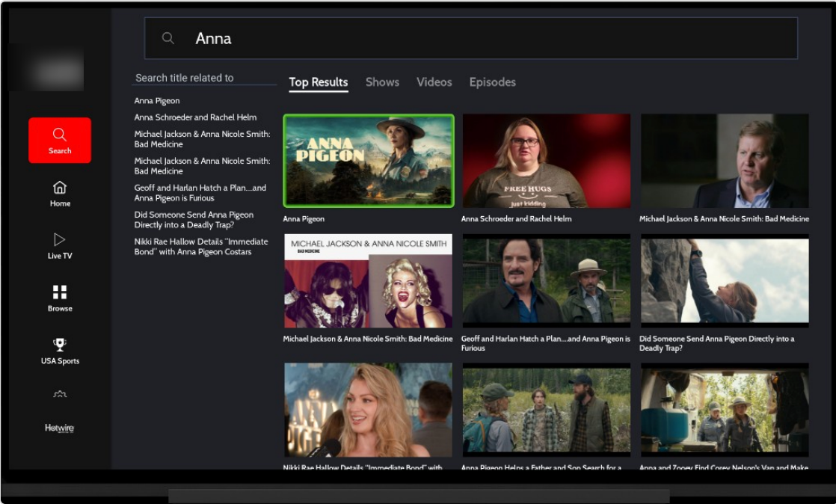Click the small icon between USA Sports and Hotwire

pos(60,394)
